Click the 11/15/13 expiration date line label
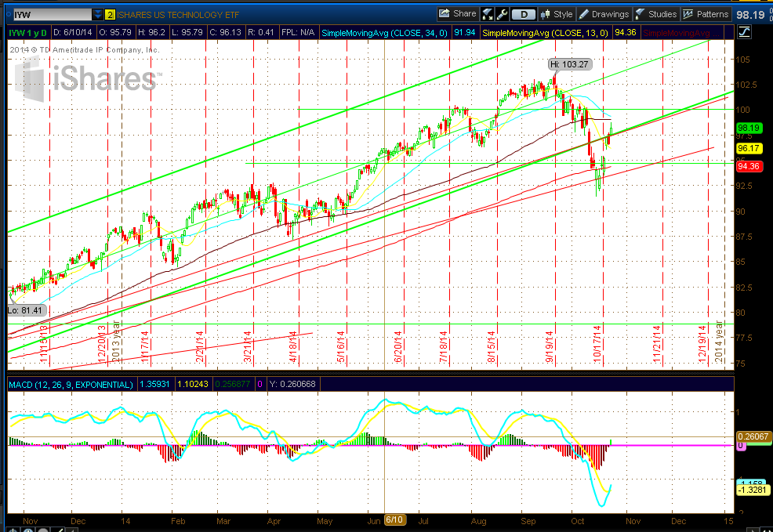773x532 pixels. pyautogui.click(x=43, y=343)
